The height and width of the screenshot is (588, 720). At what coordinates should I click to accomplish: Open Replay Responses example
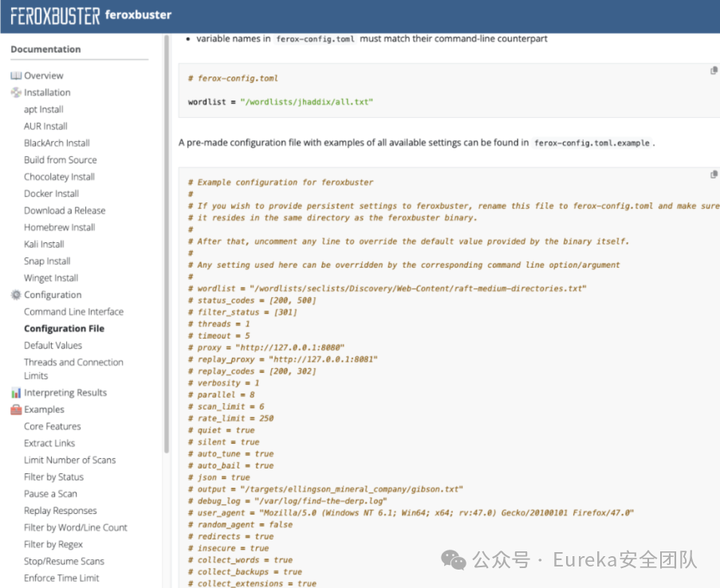point(61,511)
